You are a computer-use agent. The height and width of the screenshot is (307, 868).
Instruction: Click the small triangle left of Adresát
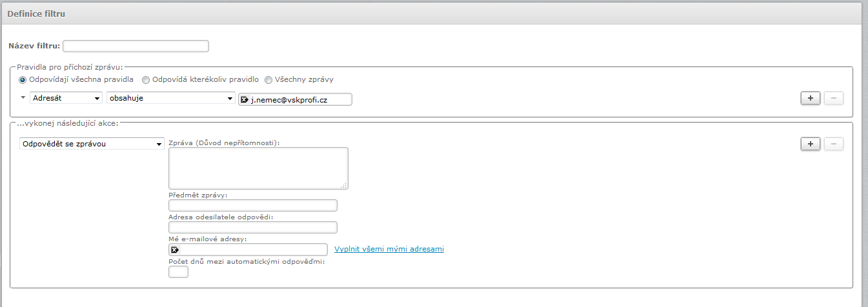(23, 97)
